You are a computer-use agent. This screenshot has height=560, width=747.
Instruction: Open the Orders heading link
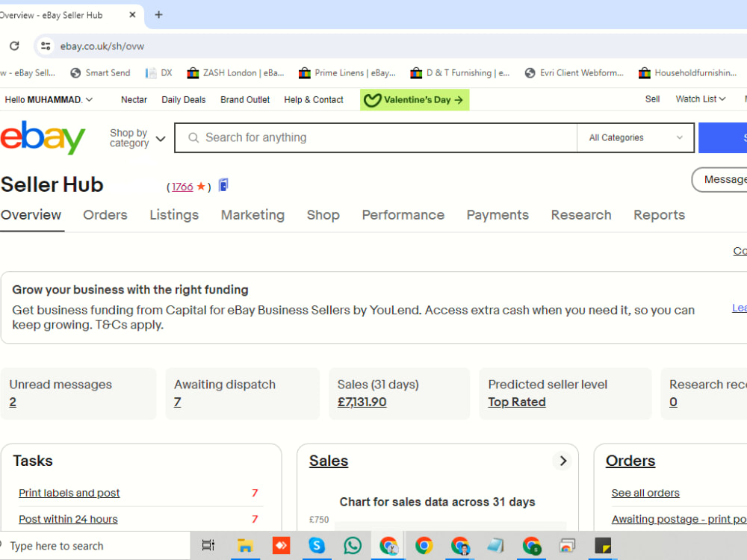pyautogui.click(x=630, y=461)
